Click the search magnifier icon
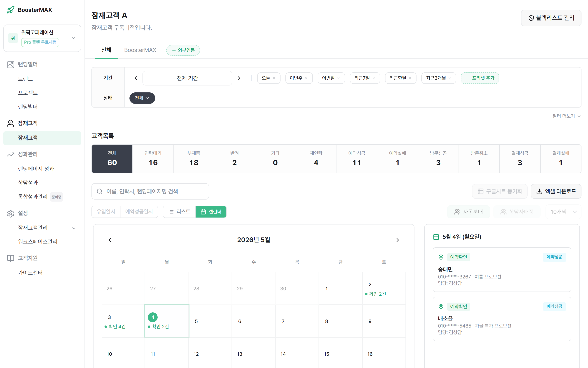This screenshot has width=588, height=368. coord(100,191)
